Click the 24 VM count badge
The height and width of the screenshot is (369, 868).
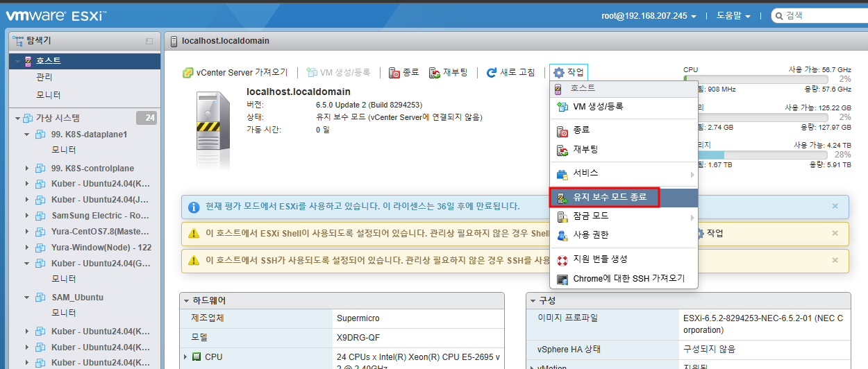pos(147,118)
